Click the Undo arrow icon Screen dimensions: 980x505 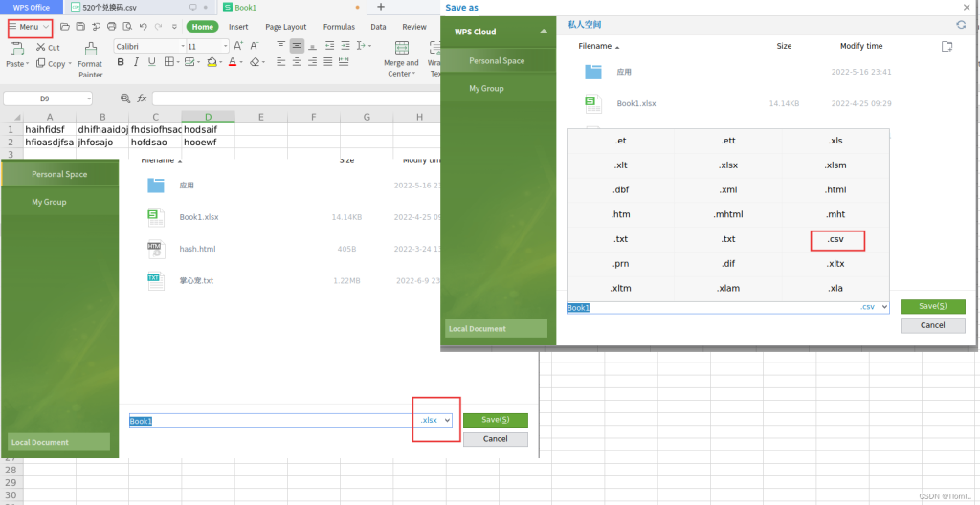click(143, 27)
